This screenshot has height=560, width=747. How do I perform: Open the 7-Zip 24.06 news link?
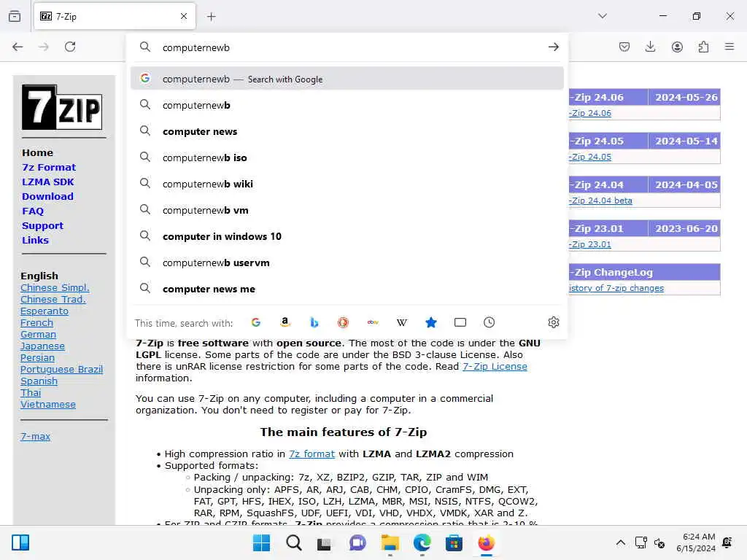tap(589, 113)
